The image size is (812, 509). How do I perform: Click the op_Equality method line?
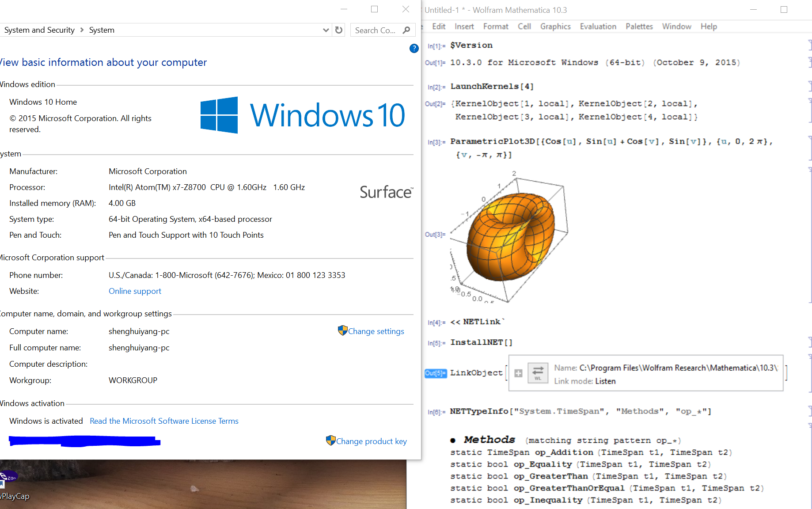[581, 464]
